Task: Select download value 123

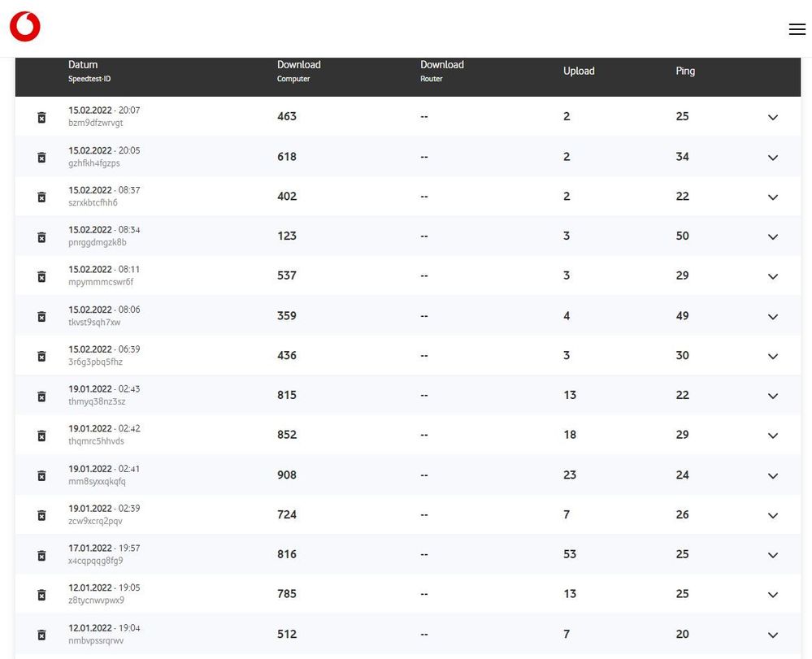Action: pyautogui.click(x=287, y=236)
